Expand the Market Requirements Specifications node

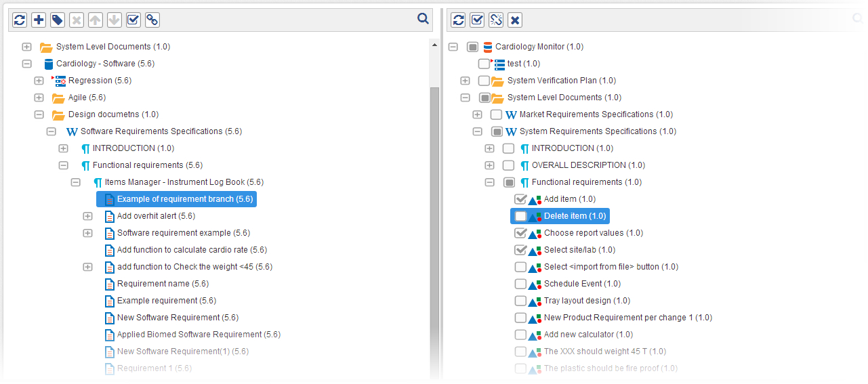click(x=477, y=114)
